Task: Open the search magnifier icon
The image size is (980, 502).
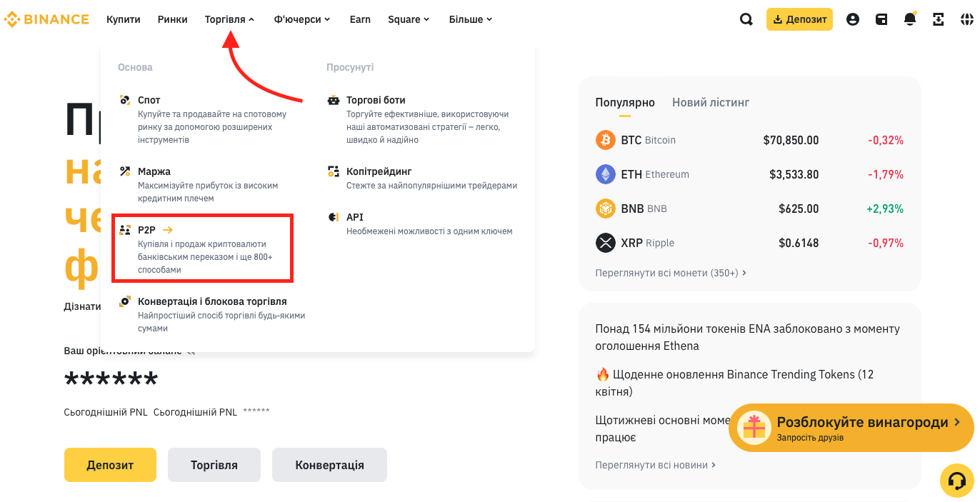Action: (746, 19)
